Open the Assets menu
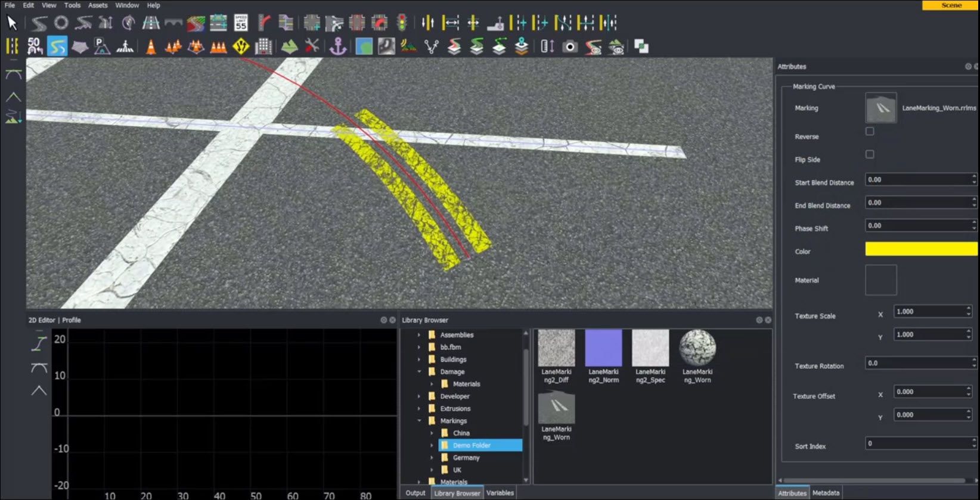The image size is (980, 500). point(98,5)
